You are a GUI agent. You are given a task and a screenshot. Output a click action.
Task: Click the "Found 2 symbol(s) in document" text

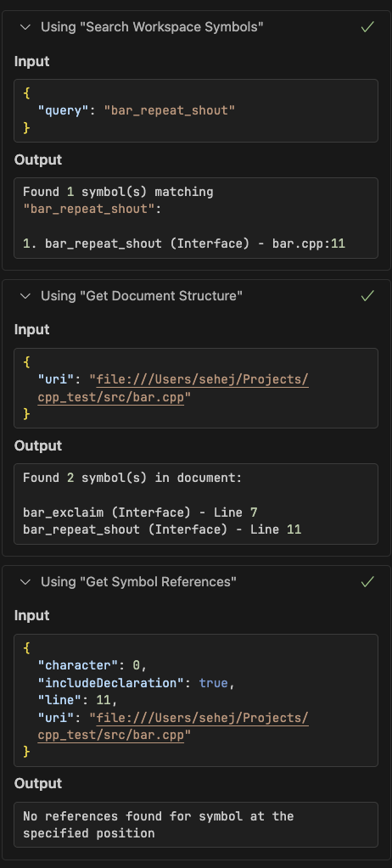click(x=133, y=478)
